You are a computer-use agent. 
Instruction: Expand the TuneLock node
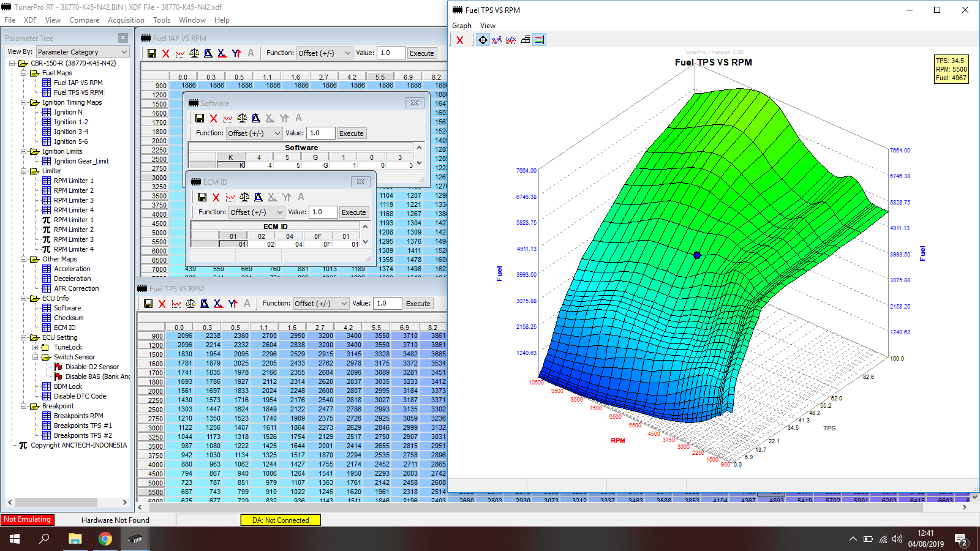(x=35, y=347)
